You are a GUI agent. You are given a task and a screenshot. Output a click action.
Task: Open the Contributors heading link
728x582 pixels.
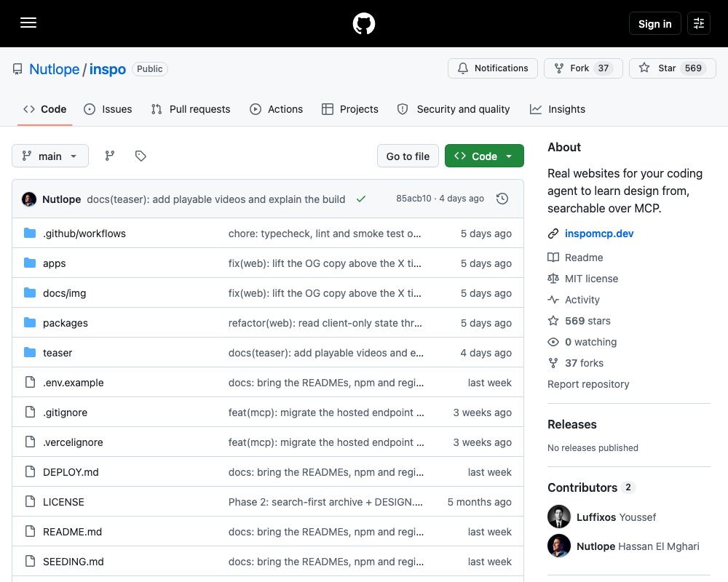591,487
